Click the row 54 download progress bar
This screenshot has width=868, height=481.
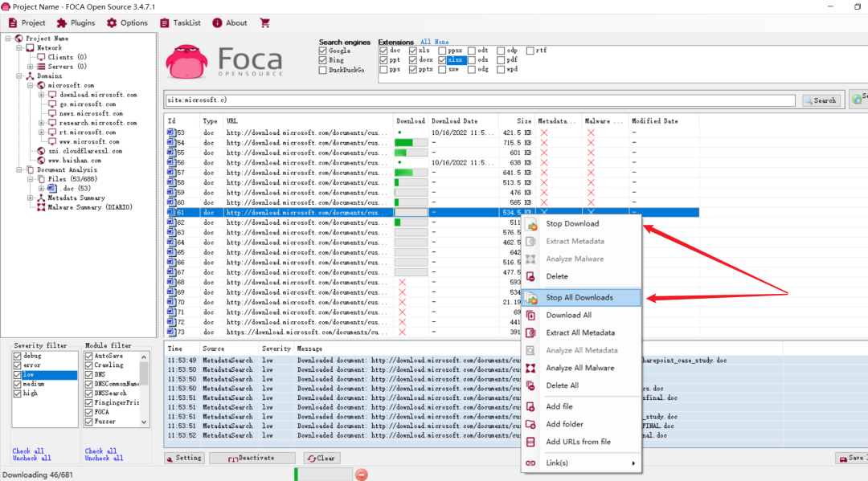pos(411,143)
